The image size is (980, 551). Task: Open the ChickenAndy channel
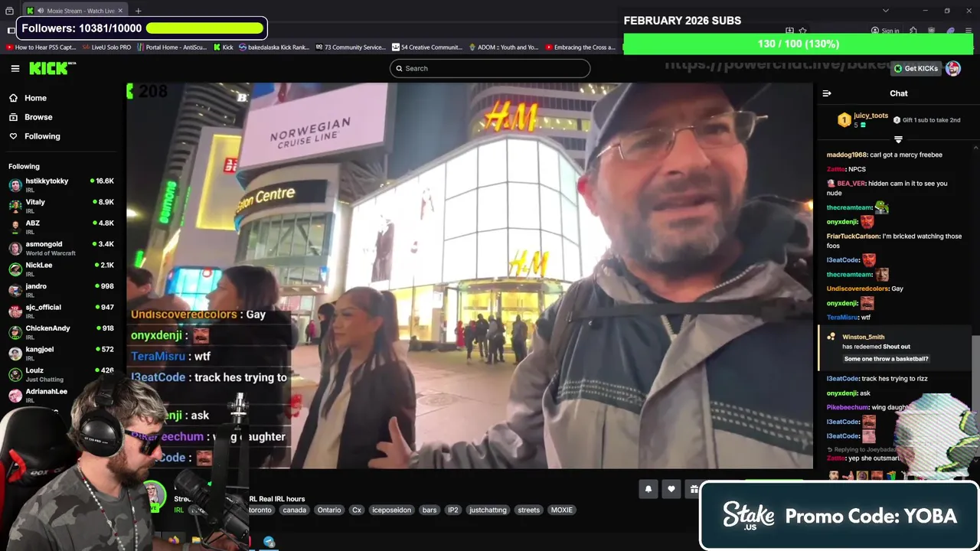coord(61,332)
